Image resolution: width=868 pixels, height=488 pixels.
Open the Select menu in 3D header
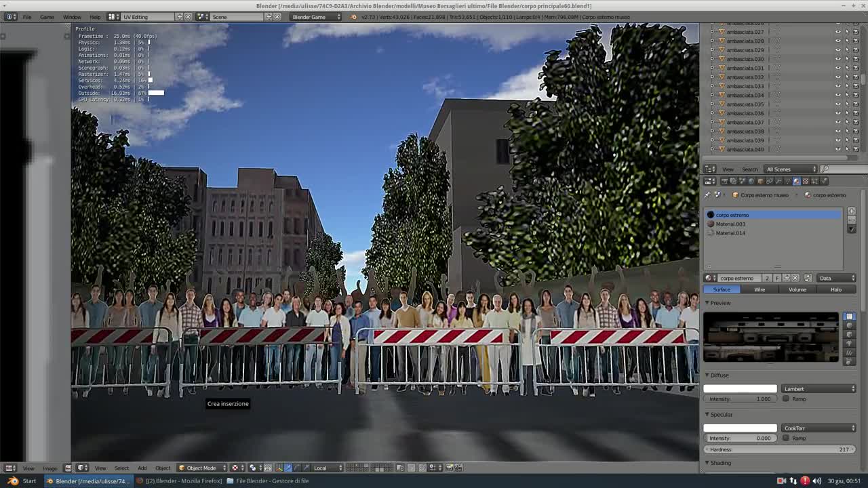click(121, 468)
